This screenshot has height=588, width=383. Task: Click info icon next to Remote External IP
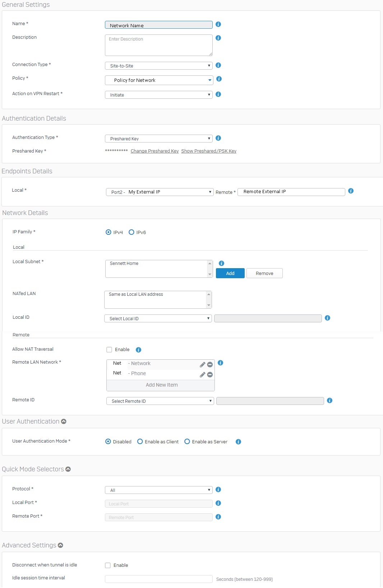tap(351, 191)
